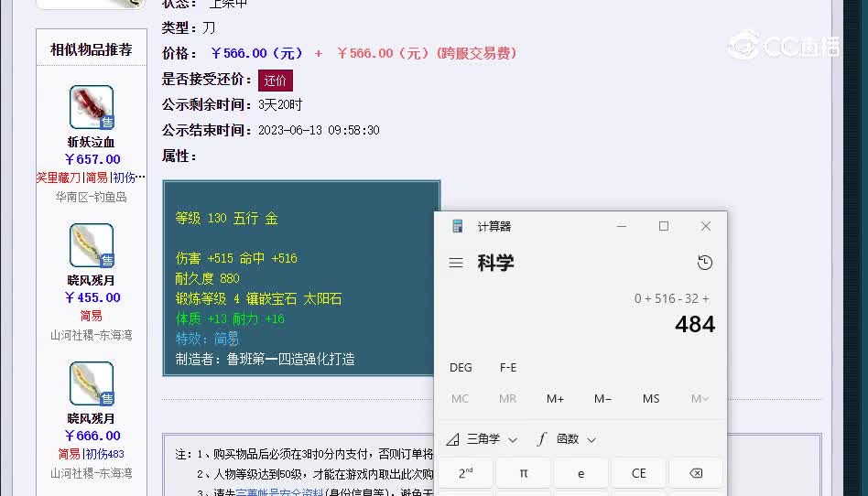Click the 相似物品推荐 heading
The height and width of the screenshot is (496, 868).
click(92, 49)
